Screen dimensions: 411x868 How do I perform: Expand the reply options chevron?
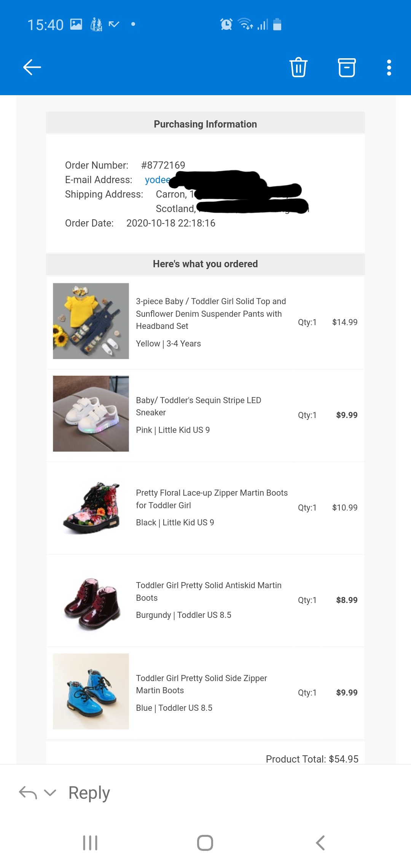point(50,793)
